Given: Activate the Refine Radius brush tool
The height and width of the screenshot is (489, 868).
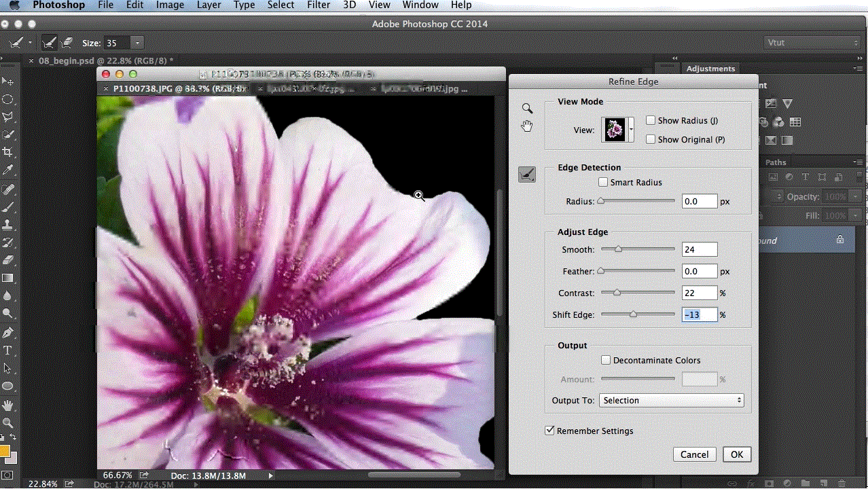Looking at the screenshot, I should (527, 174).
